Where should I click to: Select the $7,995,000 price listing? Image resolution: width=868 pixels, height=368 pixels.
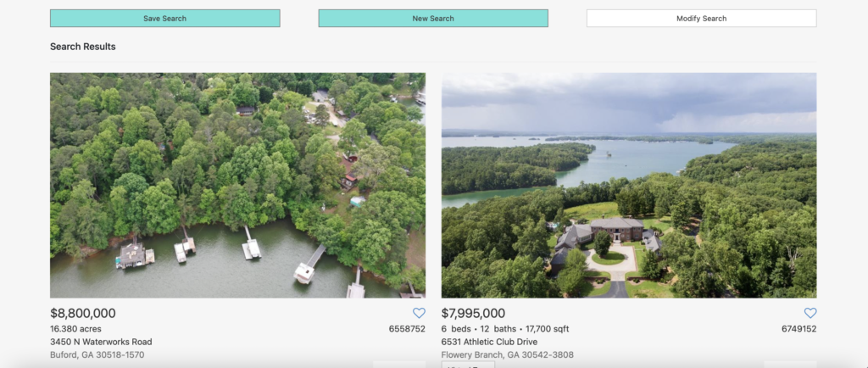[473, 313]
